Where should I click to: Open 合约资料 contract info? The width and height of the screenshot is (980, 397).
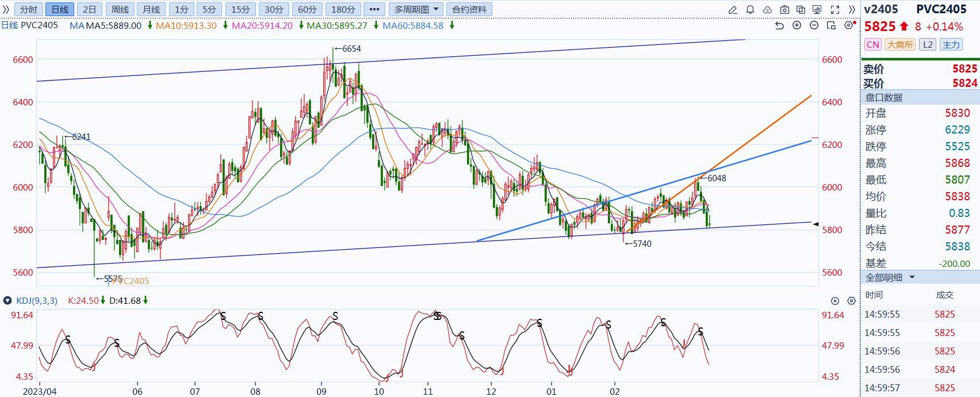click(x=469, y=9)
